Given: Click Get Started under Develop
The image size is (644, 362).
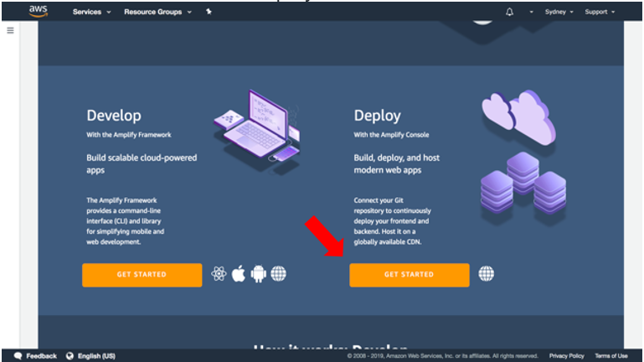Looking at the screenshot, I should (x=142, y=275).
